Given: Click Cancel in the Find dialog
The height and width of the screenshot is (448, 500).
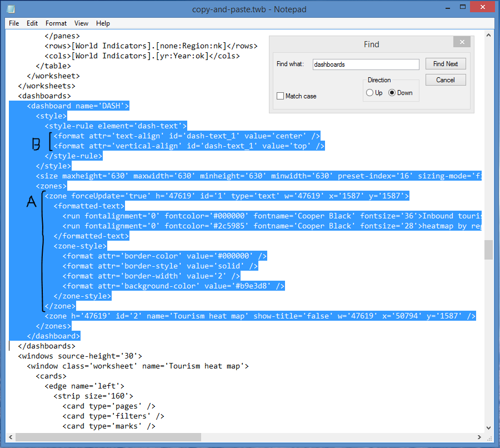Looking at the screenshot, I should click(x=446, y=80).
